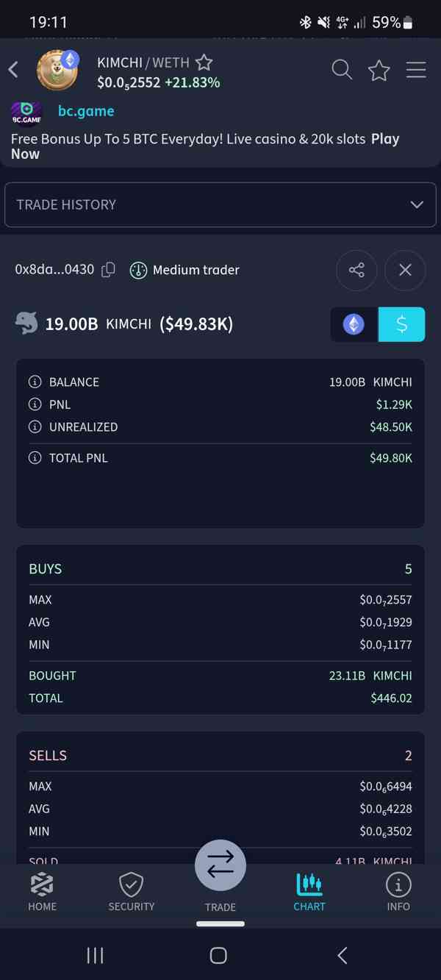Open the INFO tab
The height and width of the screenshot is (980, 441).
(398, 892)
